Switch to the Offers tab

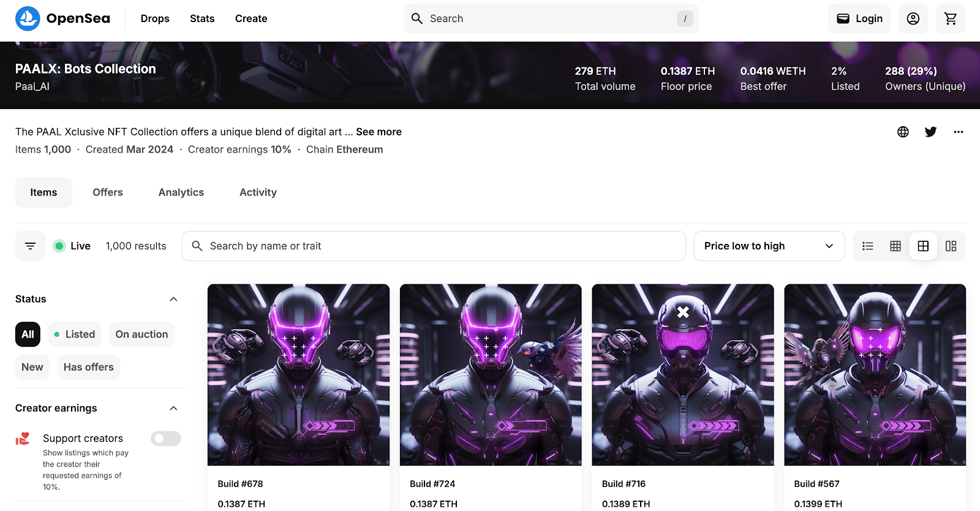tap(108, 192)
